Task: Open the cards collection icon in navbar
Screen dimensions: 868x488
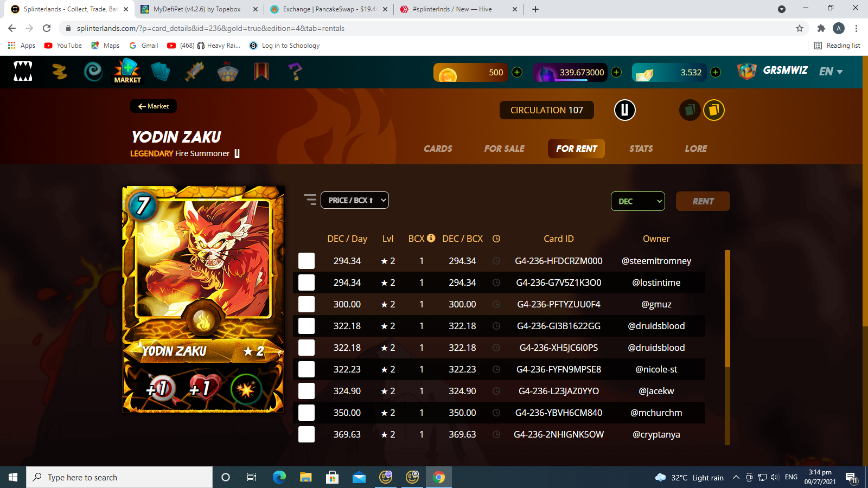Action: pos(161,71)
